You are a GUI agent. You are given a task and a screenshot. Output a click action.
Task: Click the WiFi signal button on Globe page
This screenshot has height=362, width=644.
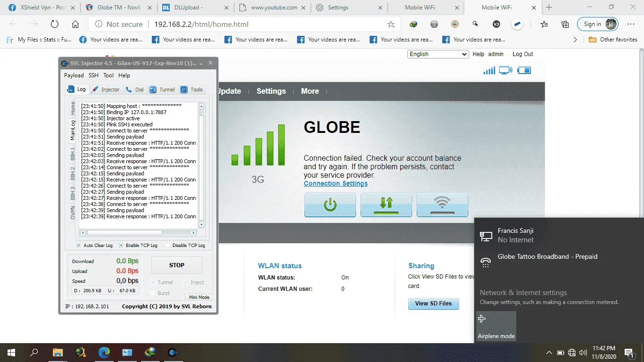(x=442, y=205)
